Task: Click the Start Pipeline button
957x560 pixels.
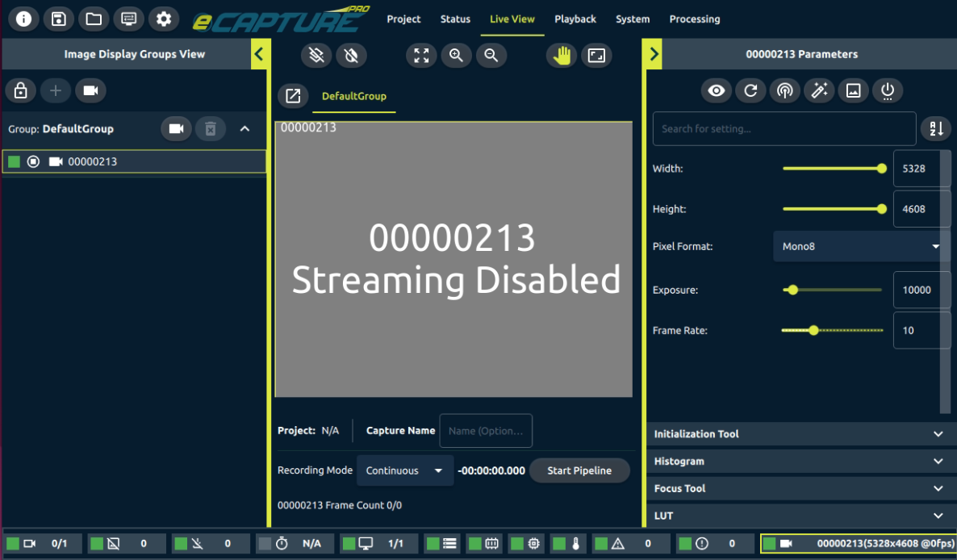Action: [579, 470]
